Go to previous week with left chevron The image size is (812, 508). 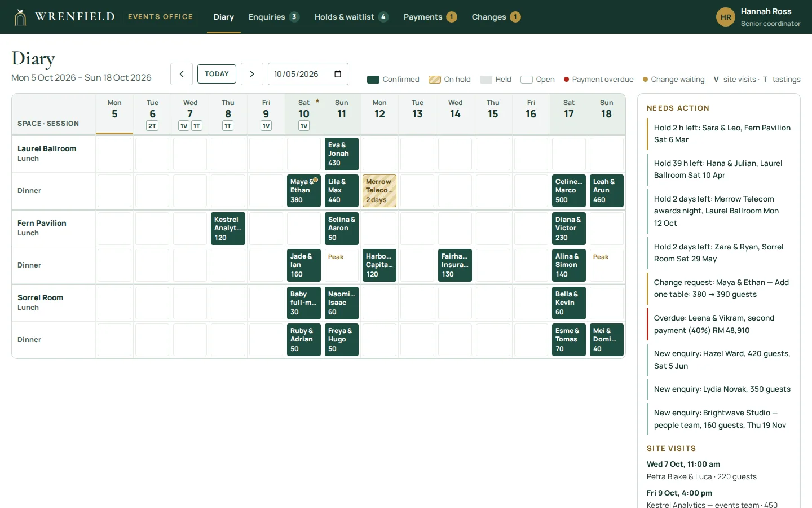point(182,74)
